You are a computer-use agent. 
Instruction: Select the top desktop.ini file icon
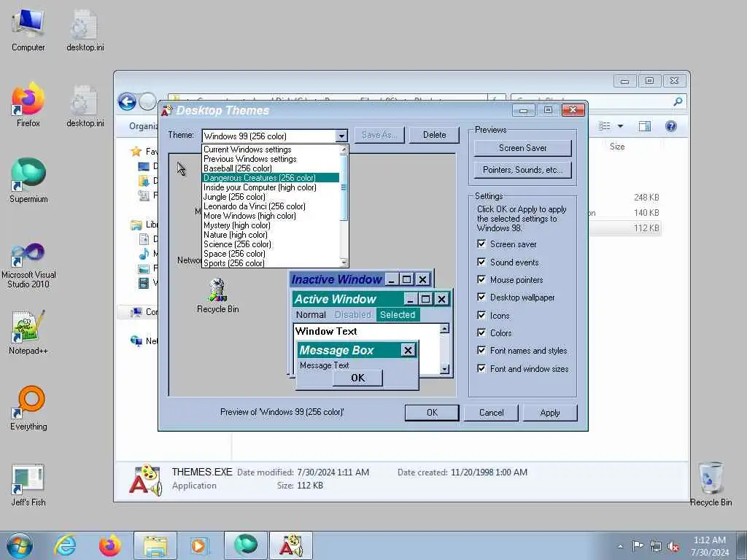click(x=85, y=30)
